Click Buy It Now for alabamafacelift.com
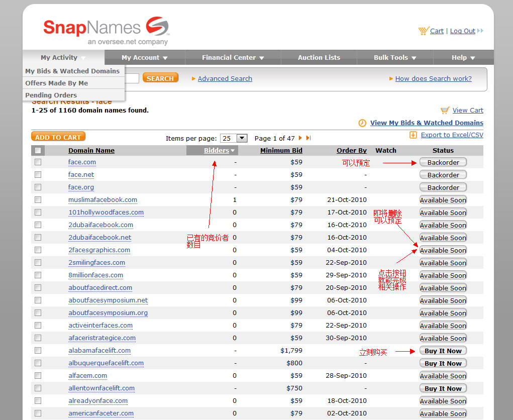The image size is (513, 420). pos(443,351)
